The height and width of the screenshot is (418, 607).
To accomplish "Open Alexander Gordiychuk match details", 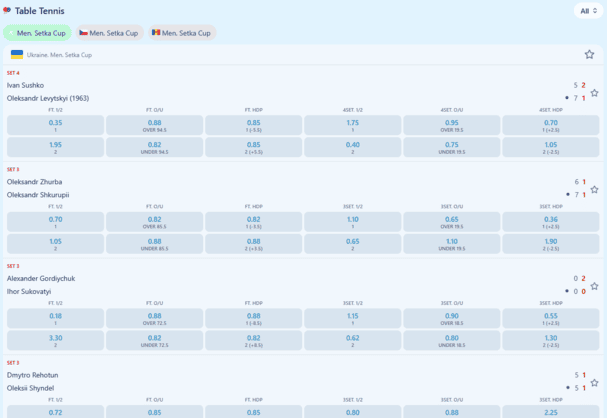I will point(41,278).
